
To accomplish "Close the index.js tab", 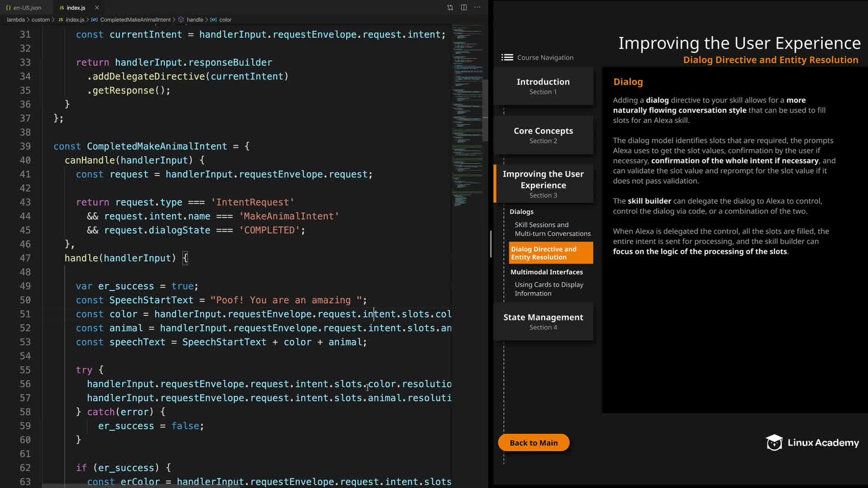I will (x=97, y=8).
